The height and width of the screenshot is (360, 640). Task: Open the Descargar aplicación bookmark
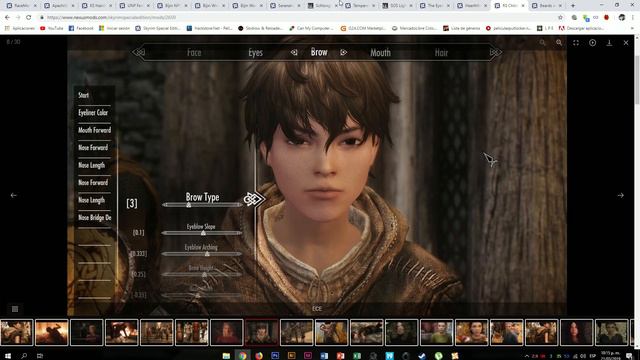point(582,28)
